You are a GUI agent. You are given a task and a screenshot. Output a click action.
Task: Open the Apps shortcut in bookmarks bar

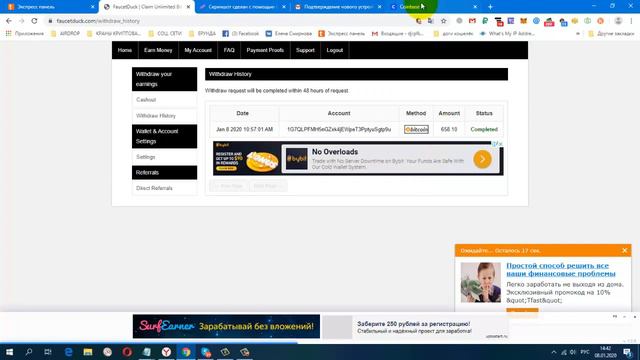tap(25, 34)
